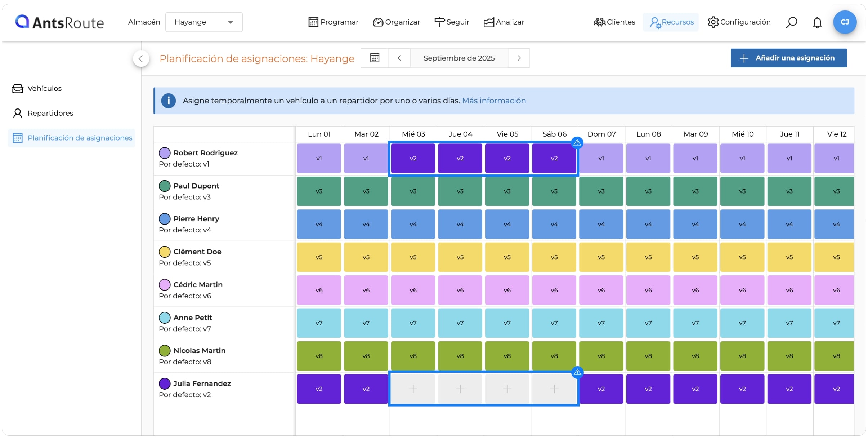Screen dimensions: 868x439
Task: Go to next month after Septiembre 2025
Action: tap(519, 58)
